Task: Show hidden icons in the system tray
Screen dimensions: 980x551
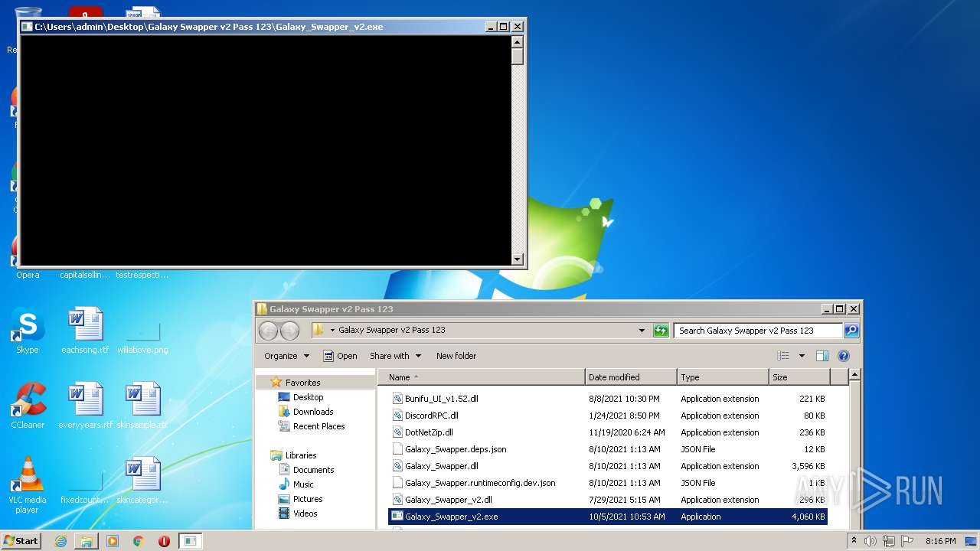Action: coord(854,541)
